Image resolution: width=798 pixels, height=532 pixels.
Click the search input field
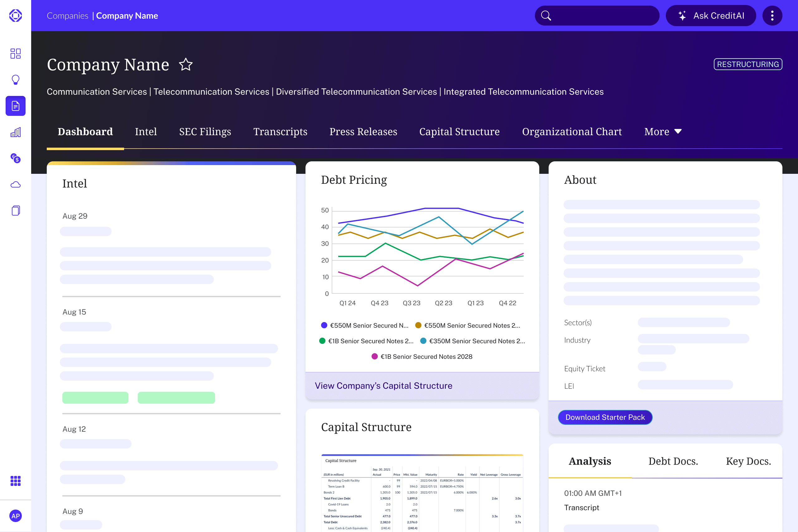click(601, 16)
